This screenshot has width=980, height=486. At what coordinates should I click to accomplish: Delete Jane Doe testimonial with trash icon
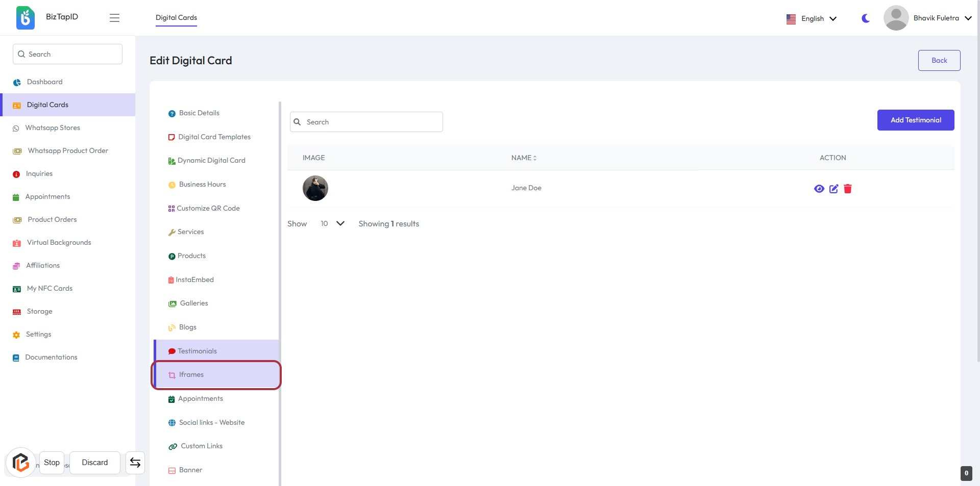(848, 189)
